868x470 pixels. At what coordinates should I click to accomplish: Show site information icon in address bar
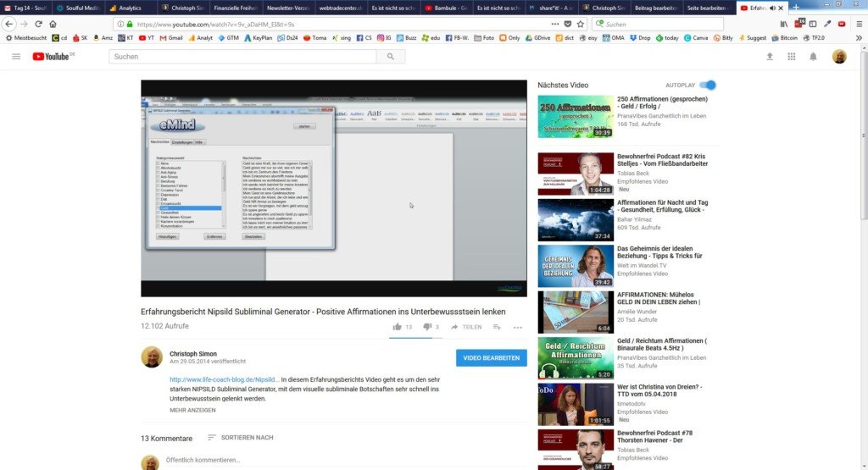point(120,25)
